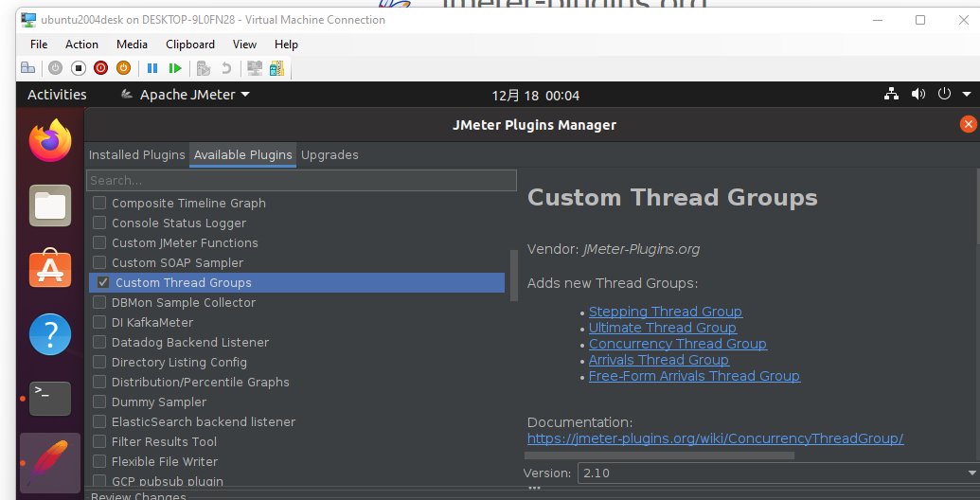This screenshot has width=980, height=500.
Task: Expand the Apache JMeter app menu
Action: pyautogui.click(x=186, y=95)
